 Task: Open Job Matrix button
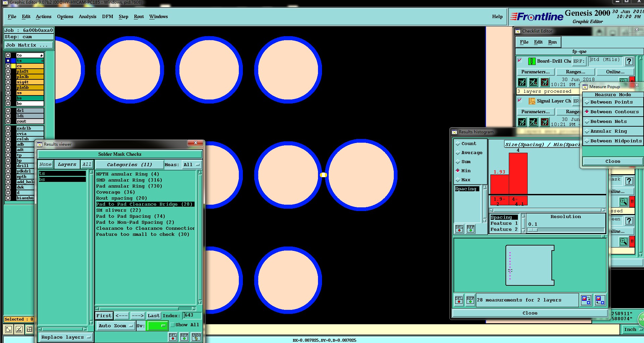pos(29,45)
